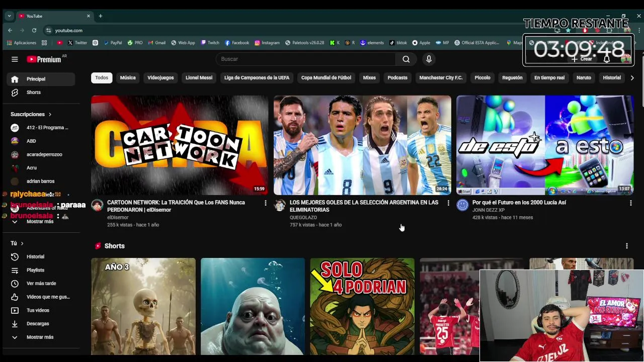644x362 pixels.
Task: Open Tus videos in sidebar
Action: click(41, 310)
